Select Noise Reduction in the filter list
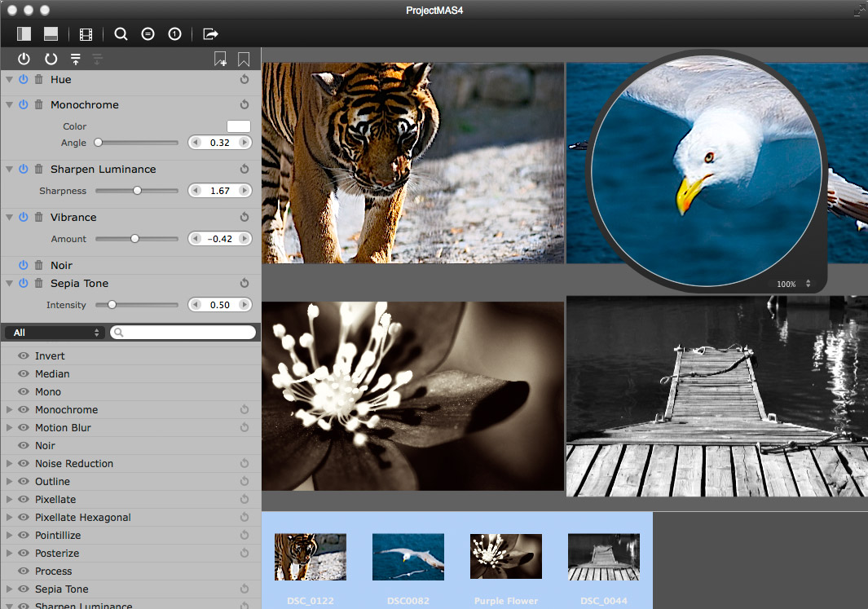The width and height of the screenshot is (868, 609). pyautogui.click(x=74, y=464)
